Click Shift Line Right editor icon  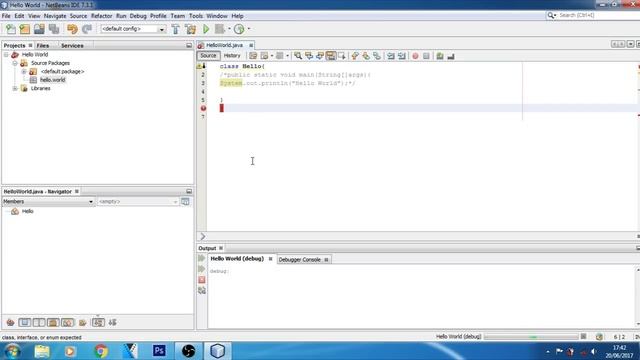[402, 56]
